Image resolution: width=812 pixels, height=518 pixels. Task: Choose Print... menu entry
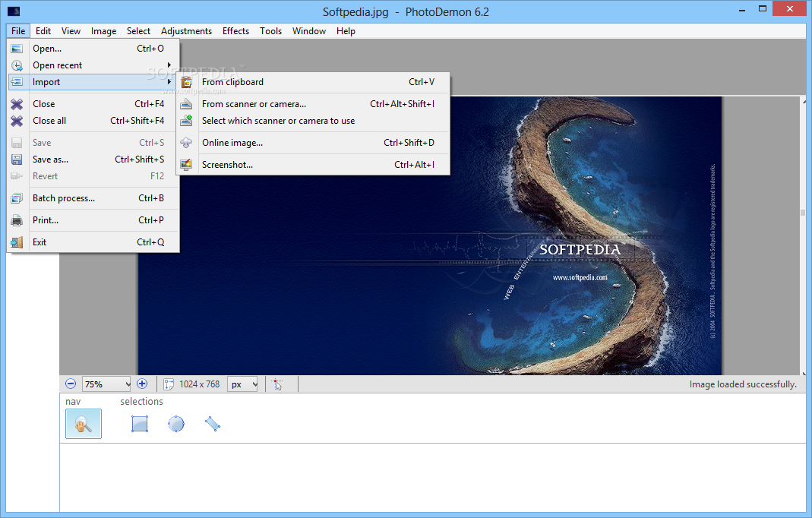click(93, 220)
